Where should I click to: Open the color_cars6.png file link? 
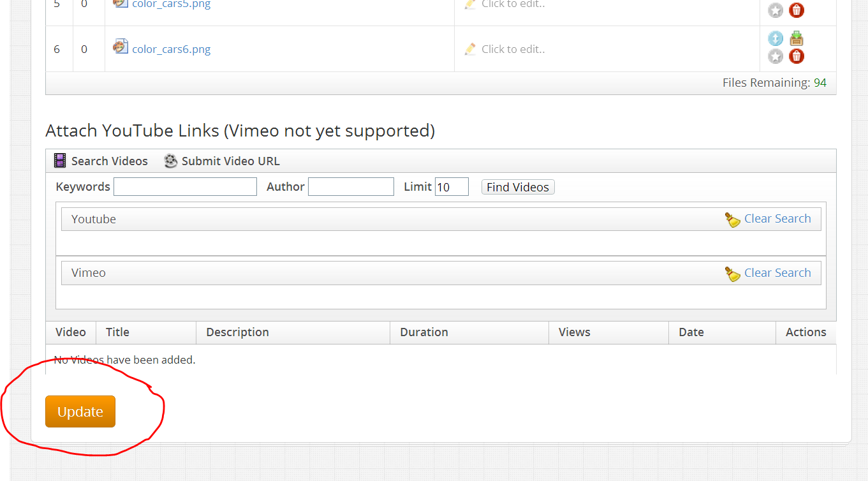point(171,48)
